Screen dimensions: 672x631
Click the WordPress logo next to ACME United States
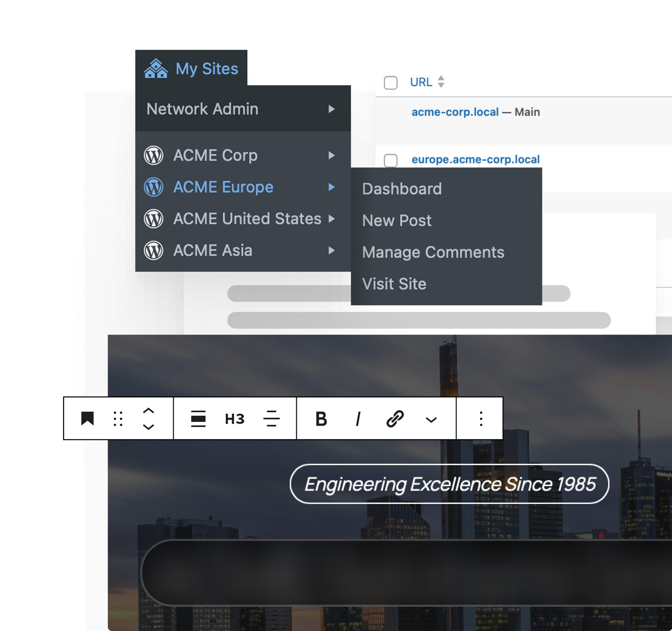click(154, 219)
